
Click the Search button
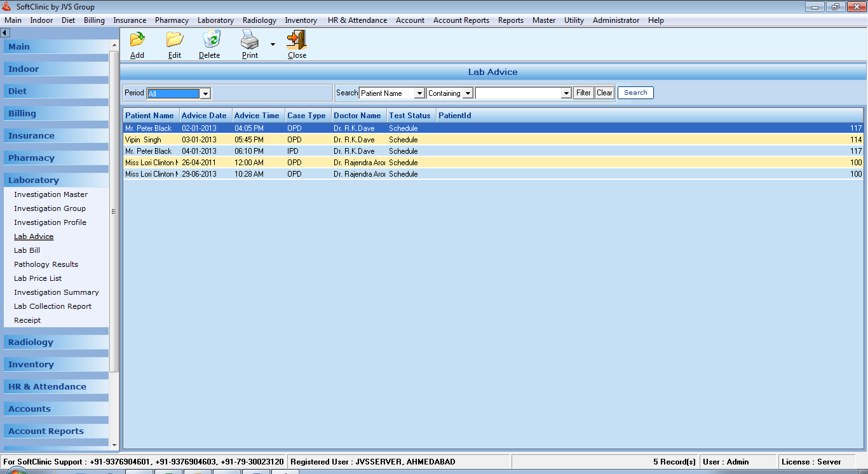(635, 93)
